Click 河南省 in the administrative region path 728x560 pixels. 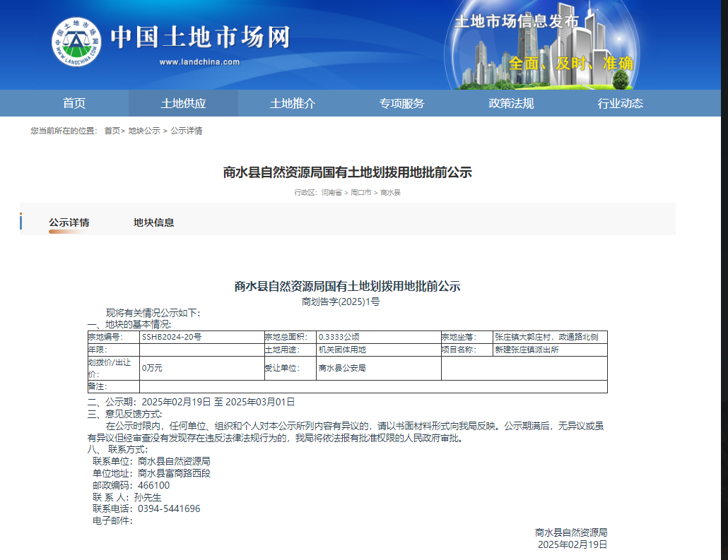click(x=331, y=192)
